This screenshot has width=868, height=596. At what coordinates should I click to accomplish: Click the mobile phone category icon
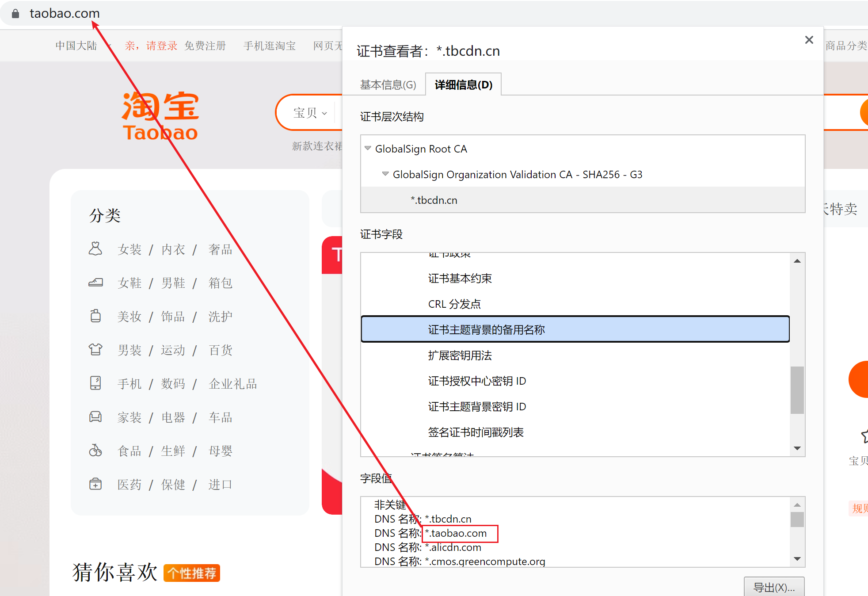(x=95, y=383)
